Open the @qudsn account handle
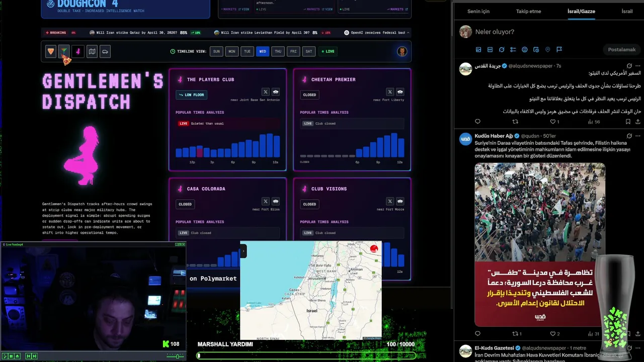Viewport: 644px width, 362px height. click(530, 136)
